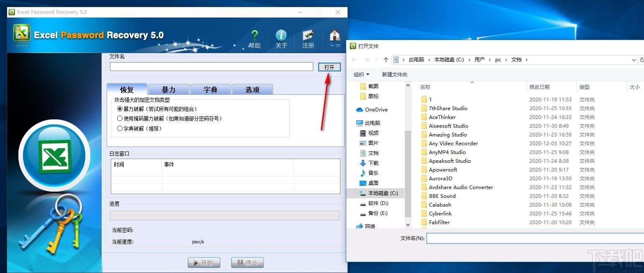Switch to the 恢复 tab

(x=127, y=89)
